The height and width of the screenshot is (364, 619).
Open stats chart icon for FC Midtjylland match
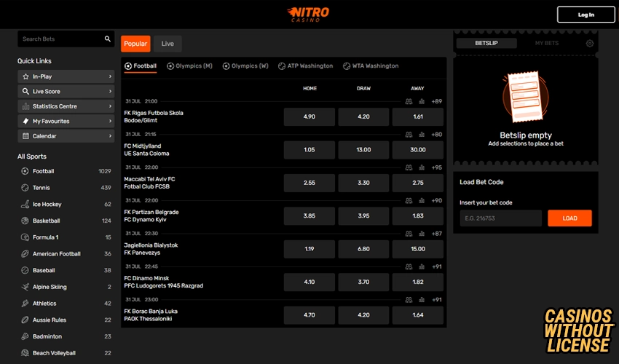click(x=422, y=135)
